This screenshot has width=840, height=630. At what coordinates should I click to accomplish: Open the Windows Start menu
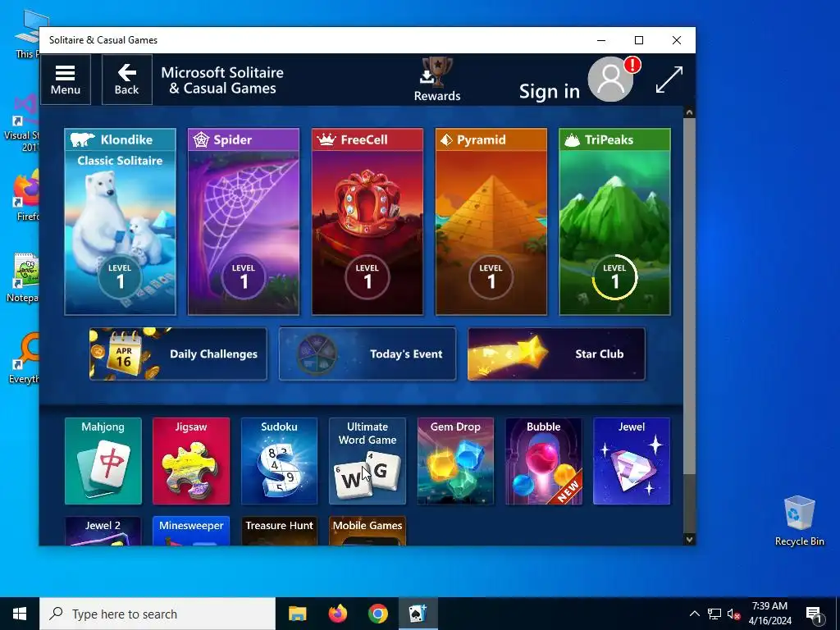tap(20, 614)
